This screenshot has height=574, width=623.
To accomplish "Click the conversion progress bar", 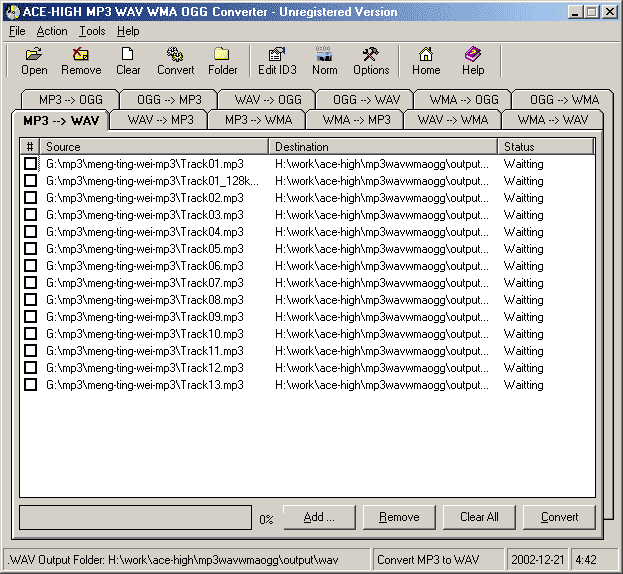I will (x=135, y=517).
